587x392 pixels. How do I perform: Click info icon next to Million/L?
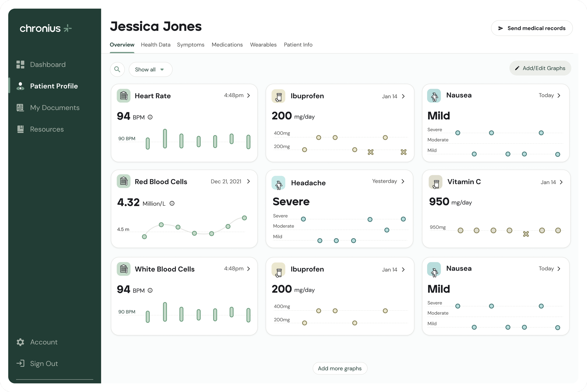coord(172,203)
